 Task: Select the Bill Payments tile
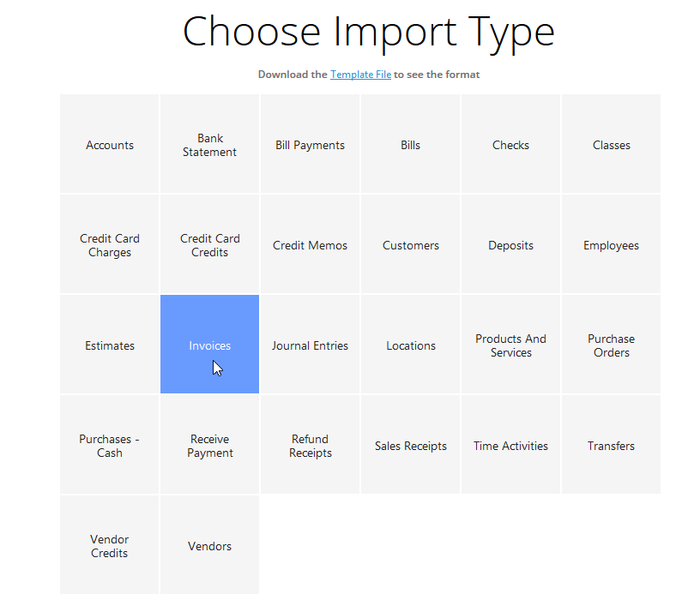coord(311,144)
